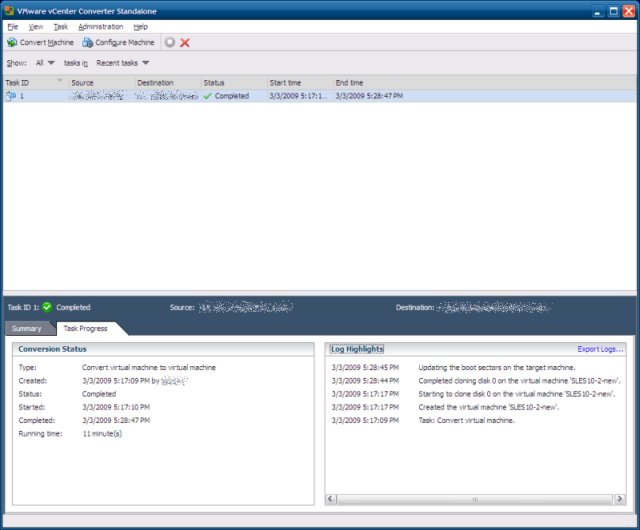This screenshot has width=640, height=530.
Task: Sort tasks by the Start time column header
Action: click(285, 82)
